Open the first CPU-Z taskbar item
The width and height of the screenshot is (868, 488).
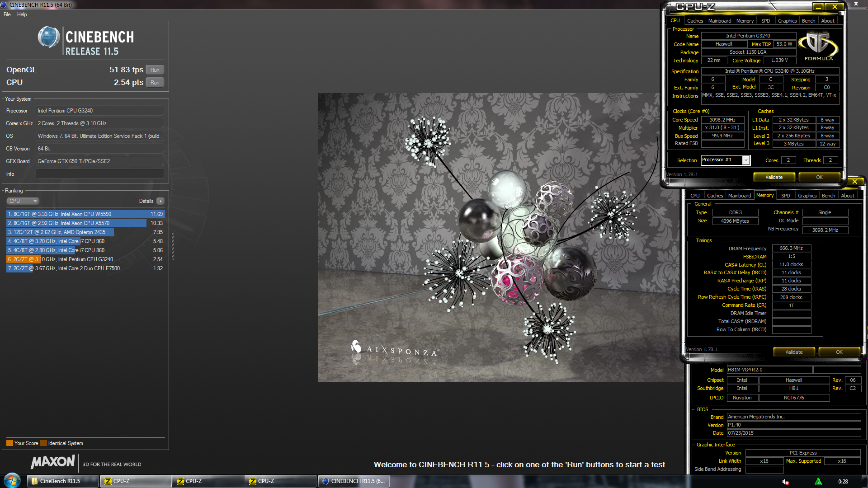(136, 481)
